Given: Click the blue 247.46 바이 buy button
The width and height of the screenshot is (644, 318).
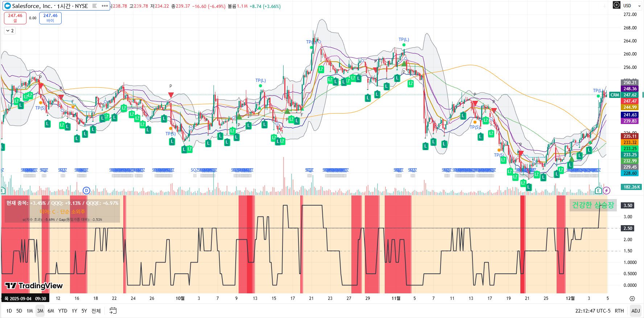Looking at the screenshot, I should 50,18.
